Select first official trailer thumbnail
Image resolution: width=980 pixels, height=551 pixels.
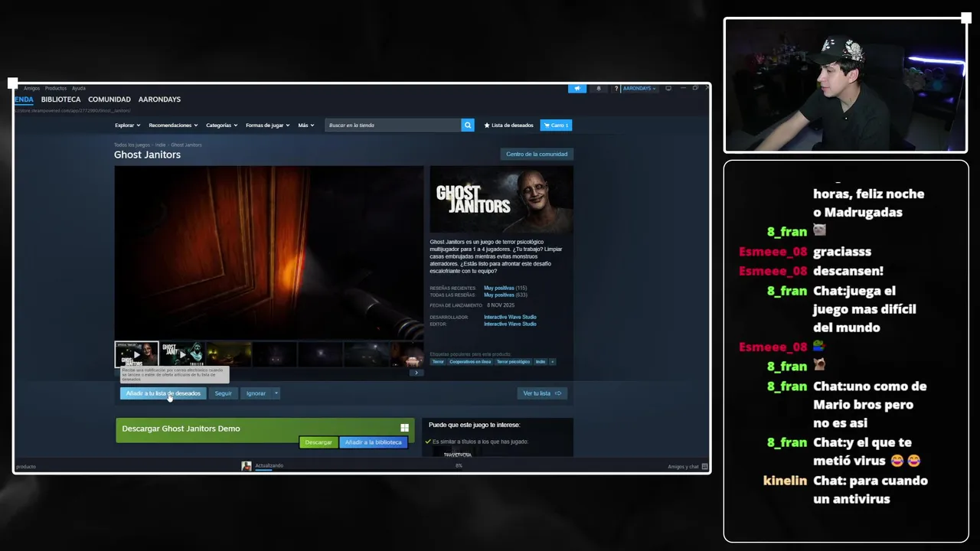pyautogui.click(x=136, y=354)
